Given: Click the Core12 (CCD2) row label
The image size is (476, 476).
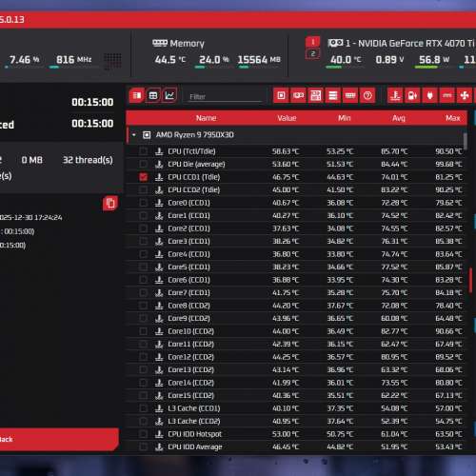Looking at the screenshot, I should tap(191, 357).
